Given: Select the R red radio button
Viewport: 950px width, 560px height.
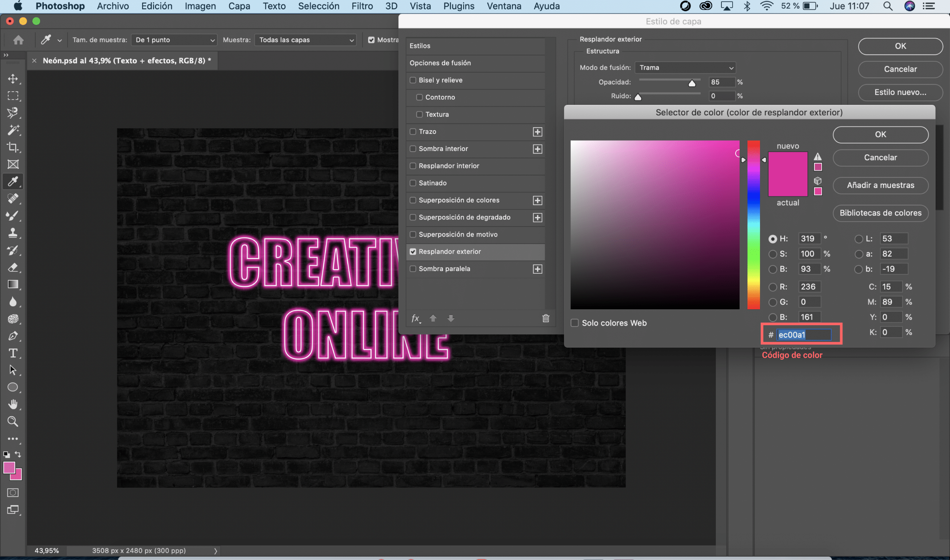Looking at the screenshot, I should [773, 287].
